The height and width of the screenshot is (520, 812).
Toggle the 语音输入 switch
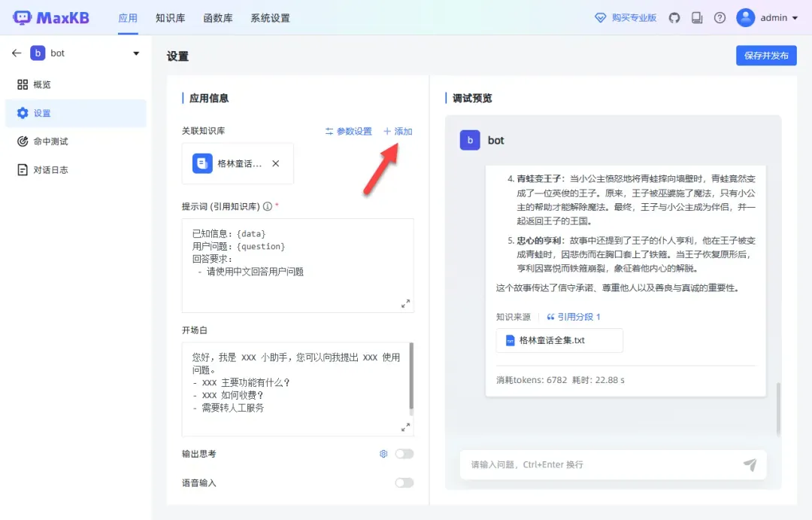pyautogui.click(x=404, y=482)
